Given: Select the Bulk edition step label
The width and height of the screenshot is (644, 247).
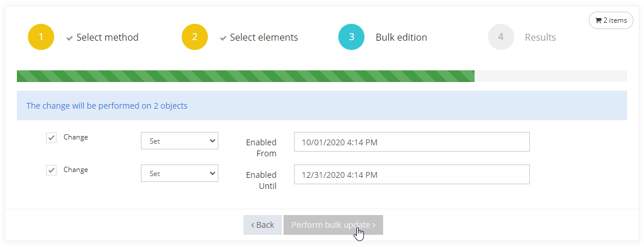Looking at the screenshot, I should (401, 37).
